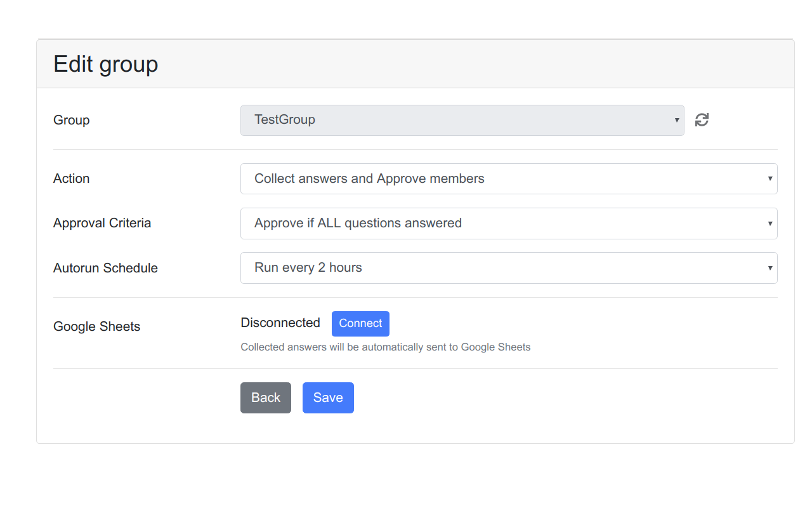The width and height of the screenshot is (812, 508).
Task: Open the TestGroup group dropdown
Action: click(461, 120)
